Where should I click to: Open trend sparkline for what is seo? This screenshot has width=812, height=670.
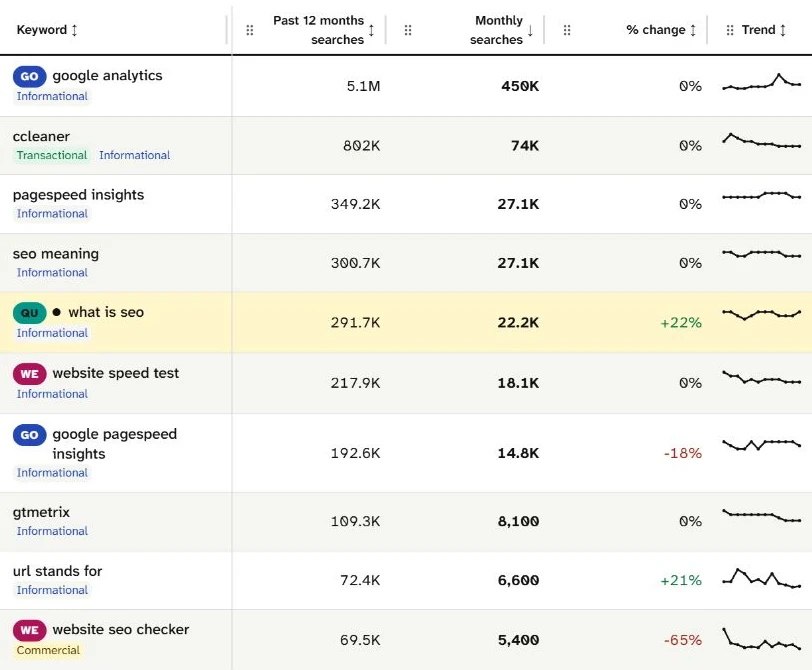762,314
